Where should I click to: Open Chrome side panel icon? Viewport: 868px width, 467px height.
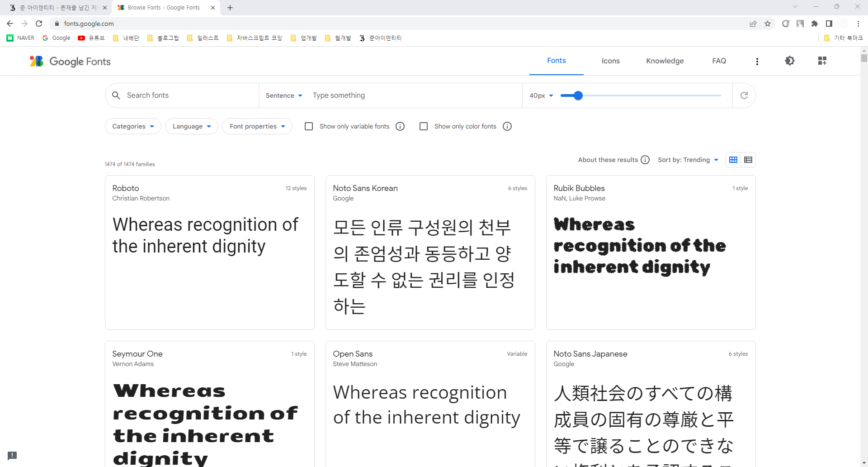(x=829, y=24)
